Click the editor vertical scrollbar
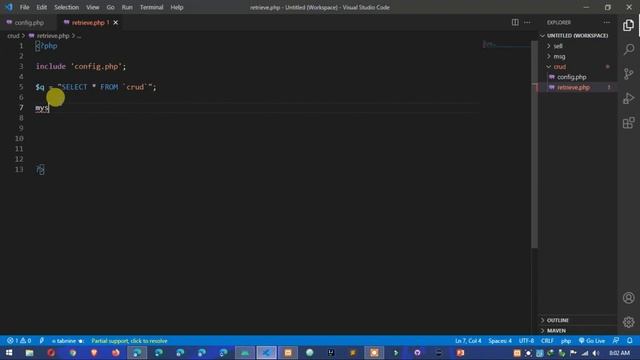The image size is (640, 360). click(x=534, y=144)
